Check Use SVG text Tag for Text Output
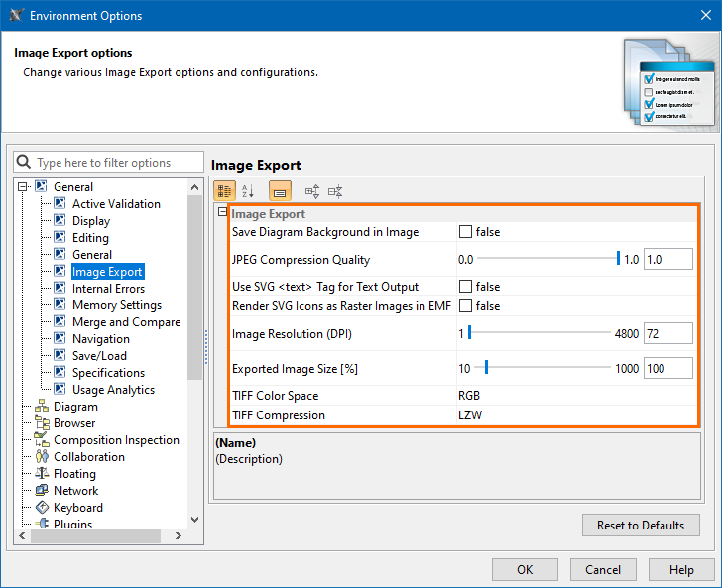 [x=465, y=287]
